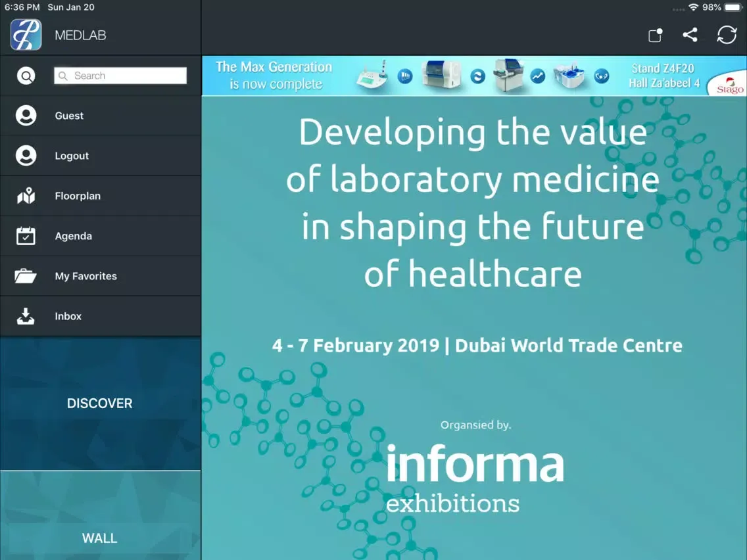Open the Agenda menu item

coord(74,236)
